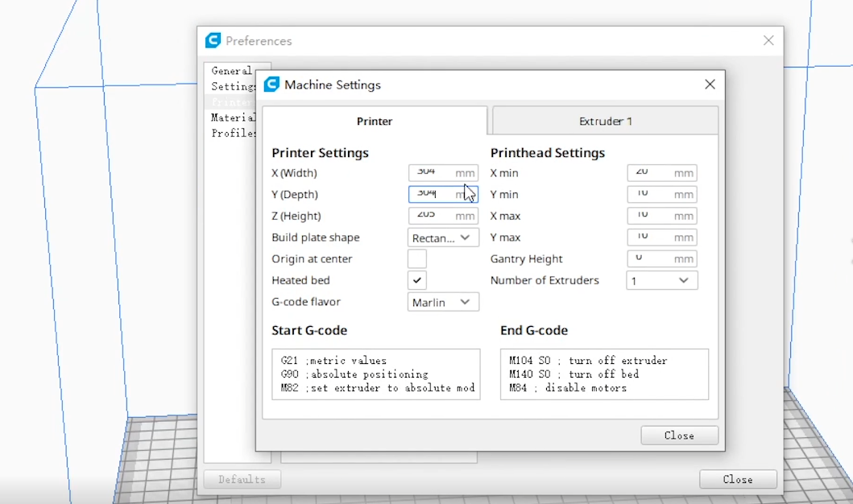Click the X max input field
Screen dimensions: 853x504
(x=662, y=216)
